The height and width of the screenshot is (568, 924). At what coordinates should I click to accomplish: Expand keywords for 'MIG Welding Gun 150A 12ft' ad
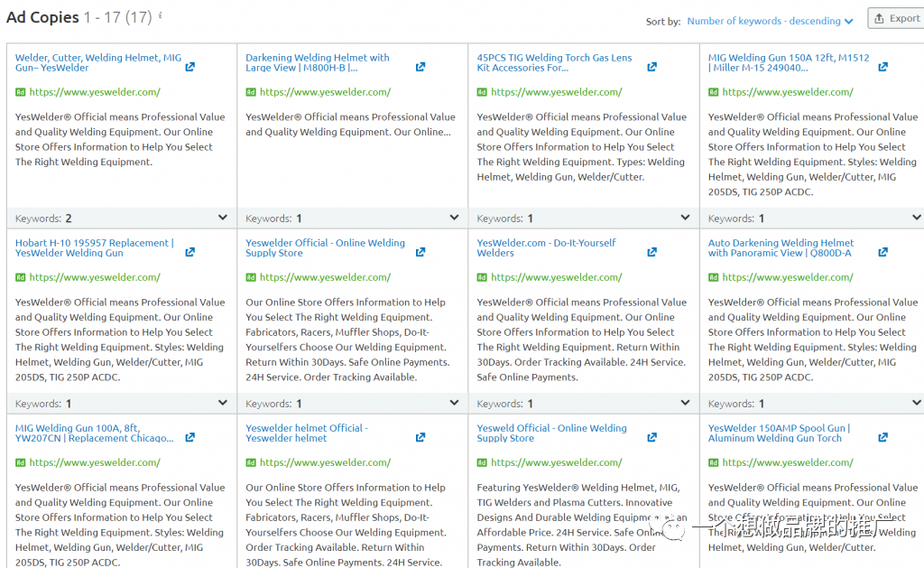pos(917,218)
